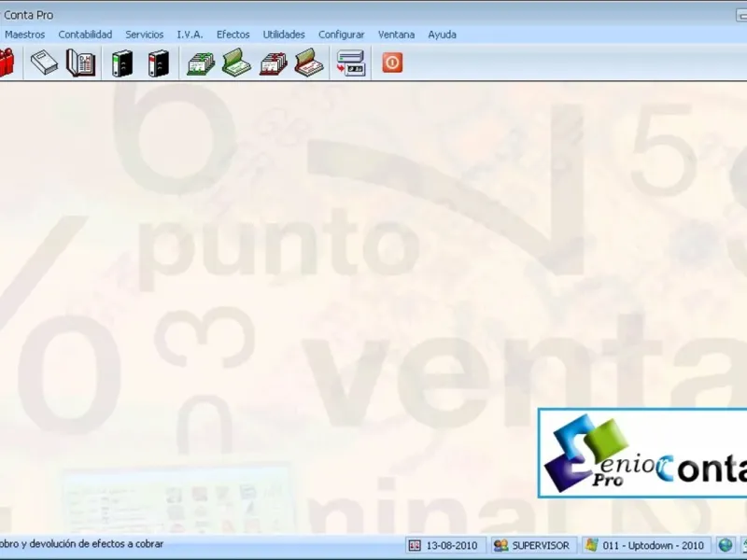The width and height of the screenshot is (747, 560).
Task: Click the SUPERVISOR status bar label
Action: 541,545
